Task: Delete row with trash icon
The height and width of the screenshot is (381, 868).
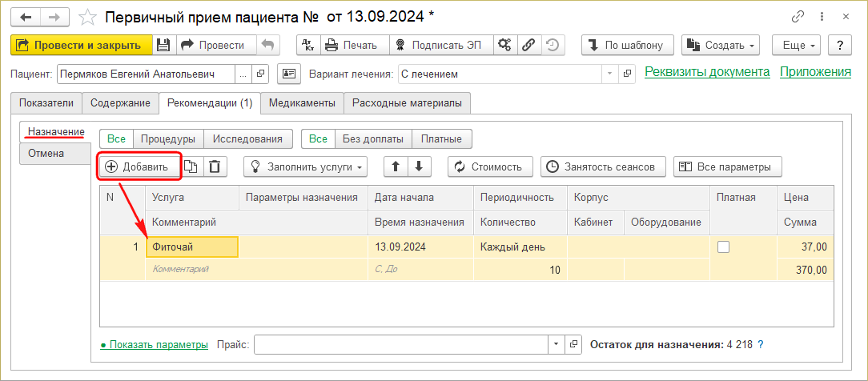Action: pyautogui.click(x=215, y=166)
